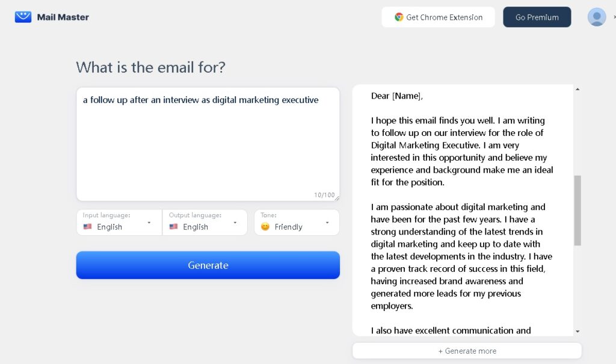Click the Generate button
Viewport: 616px width, 364px height.
[x=208, y=265]
